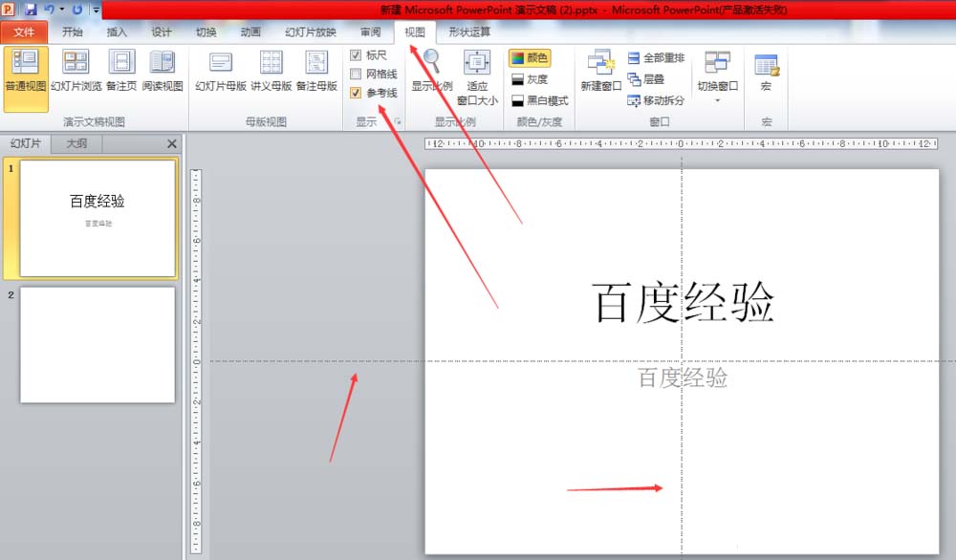Click the horizontal dashed guide line left of the slide
The height and width of the screenshot is (560, 956).
coord(317,361)
